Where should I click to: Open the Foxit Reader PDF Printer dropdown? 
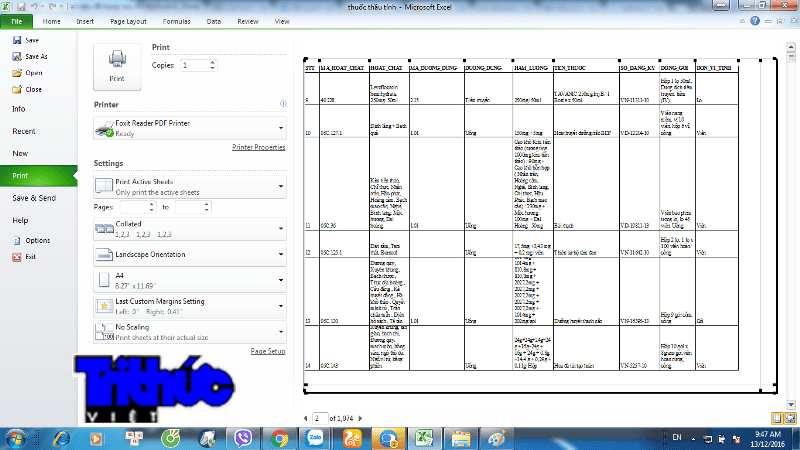(x=190, y=128)
